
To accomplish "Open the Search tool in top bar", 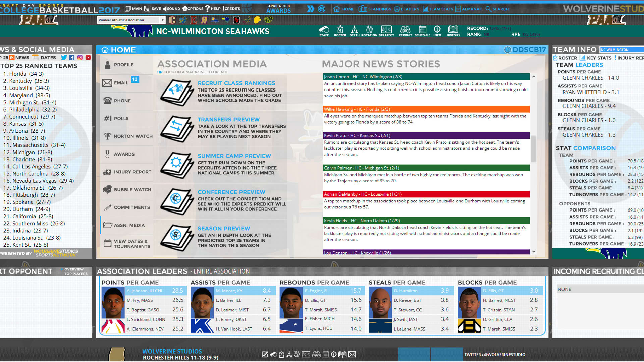I will pyautogui.click(x=497, y=9).
